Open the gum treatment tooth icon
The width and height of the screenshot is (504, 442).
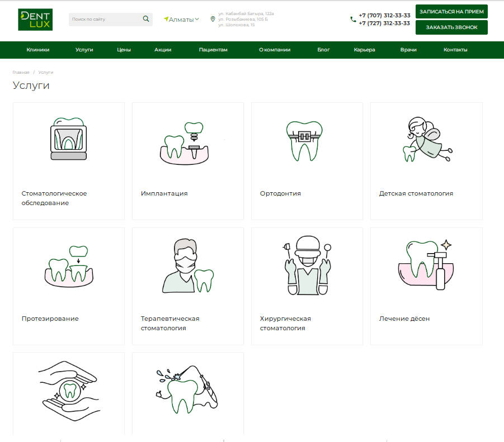click(426, 265)
